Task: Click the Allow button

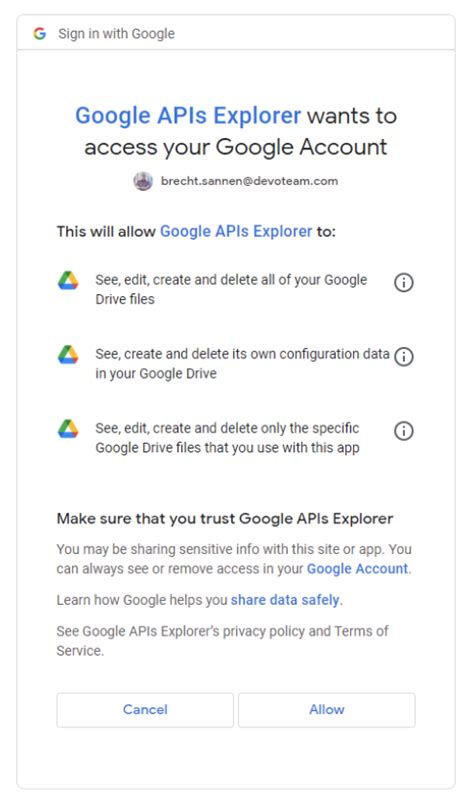Action: (x=326, y=710)
